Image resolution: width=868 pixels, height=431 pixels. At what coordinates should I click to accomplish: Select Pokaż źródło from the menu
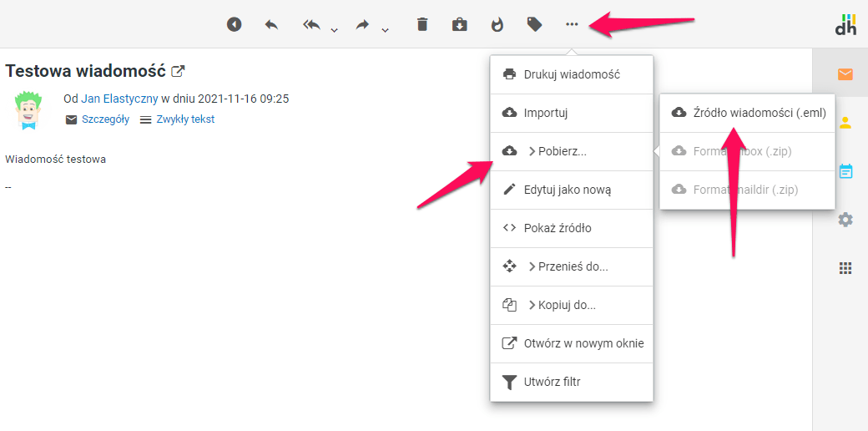pos(571,228)
